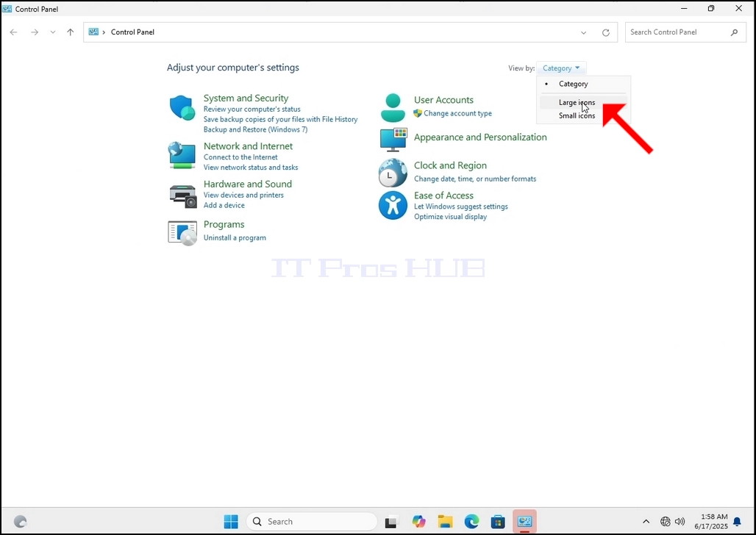Click Change account type
756x535 pixels.
457,113
